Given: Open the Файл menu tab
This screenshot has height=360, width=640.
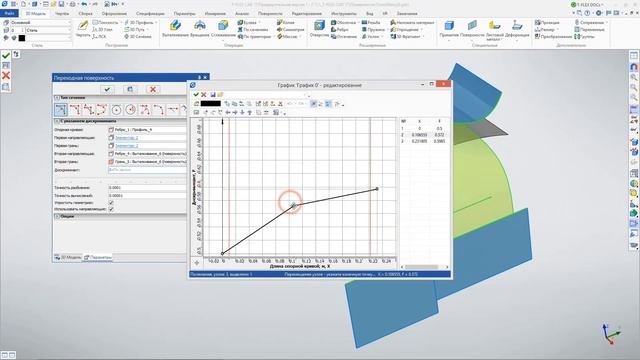Looking at the screenshot, I should (9, 13).
